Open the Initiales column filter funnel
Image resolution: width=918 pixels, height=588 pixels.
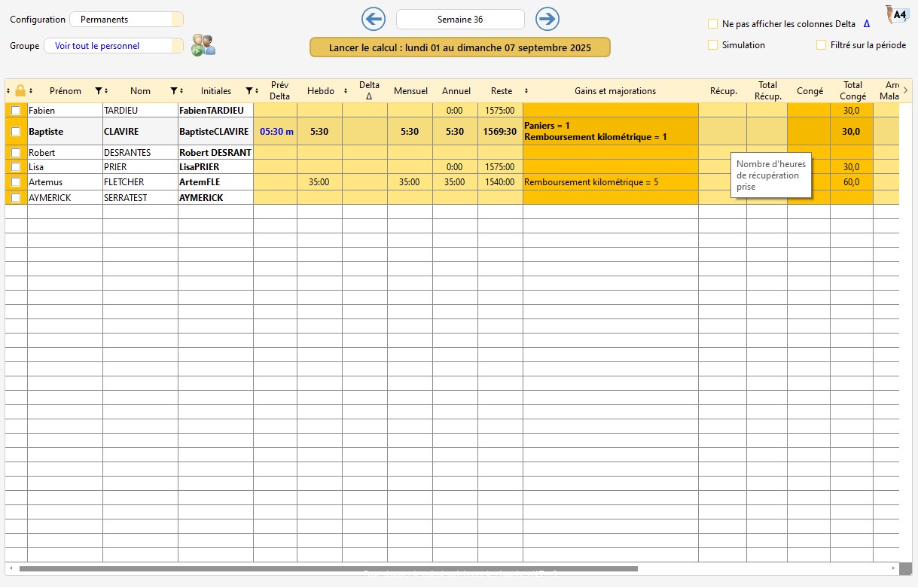pyautogui.click(x=249, y=91)
